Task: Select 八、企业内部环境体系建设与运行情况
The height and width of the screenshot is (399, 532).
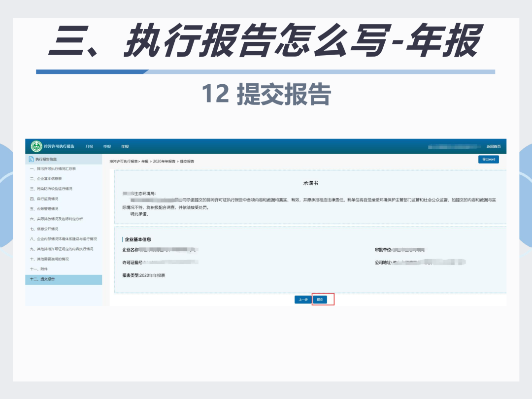Action: click(64, 239)
